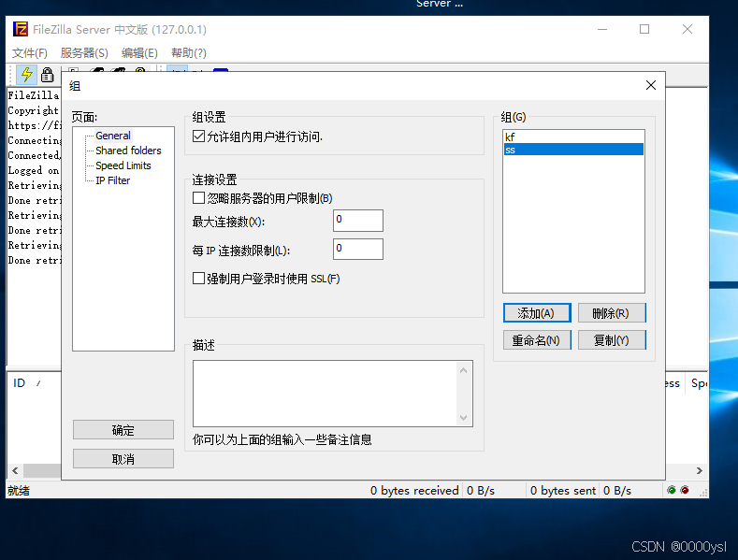Image resolution: width=738 pixels, height=560 pixels.
Task: Click the red status indicator light
Action: click(x=685, y=491)
